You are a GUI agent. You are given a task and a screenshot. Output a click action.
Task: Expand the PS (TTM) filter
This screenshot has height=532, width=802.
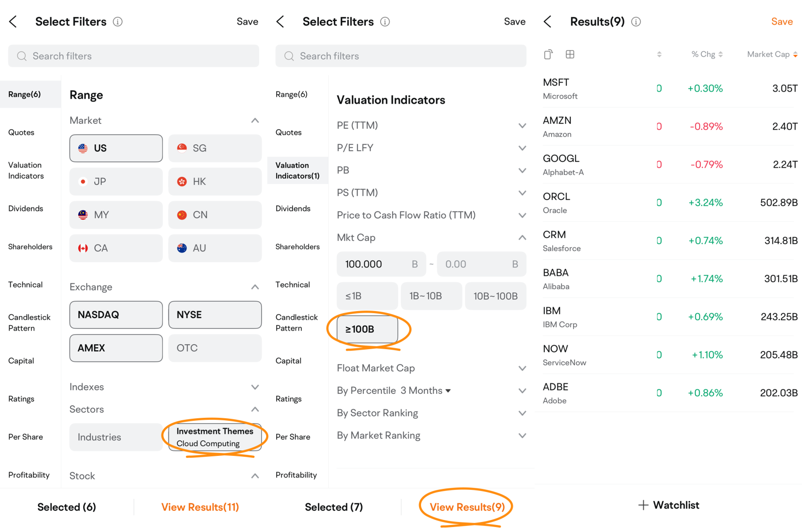tap(522, 193)
